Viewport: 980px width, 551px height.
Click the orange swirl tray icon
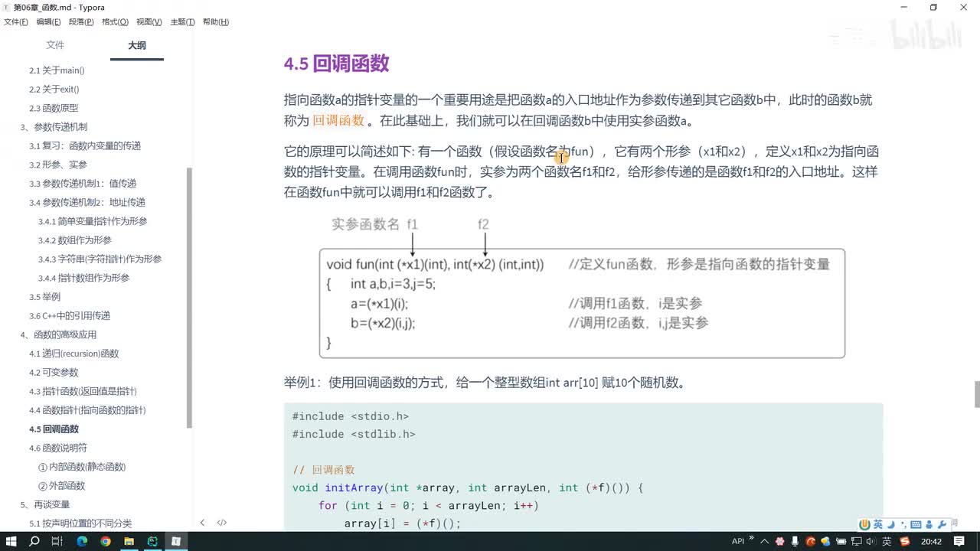pos(811,541)
